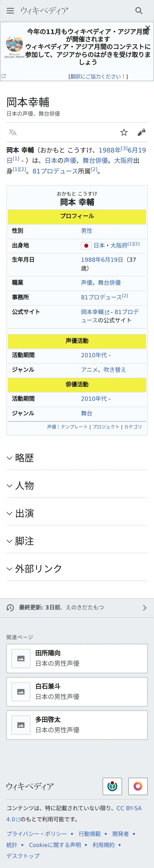Expand the 外部リンク section
Screen dimensions: 154x868
pos(38,569)
